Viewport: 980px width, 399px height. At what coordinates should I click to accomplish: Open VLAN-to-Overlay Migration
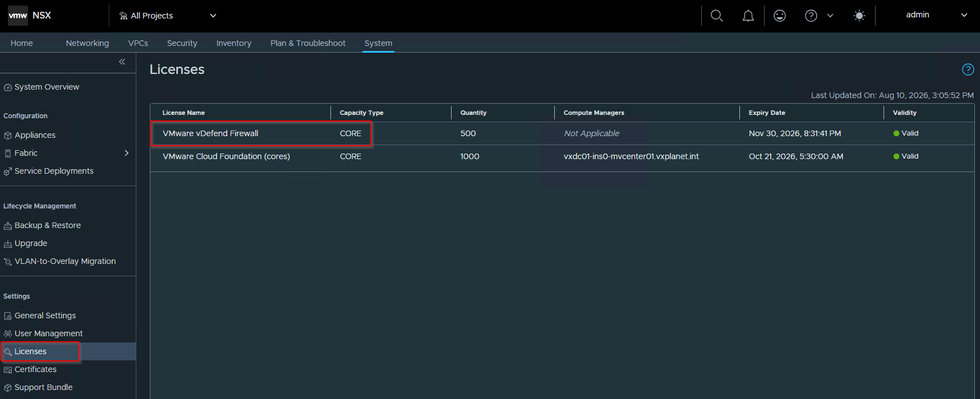pos(65,261)
